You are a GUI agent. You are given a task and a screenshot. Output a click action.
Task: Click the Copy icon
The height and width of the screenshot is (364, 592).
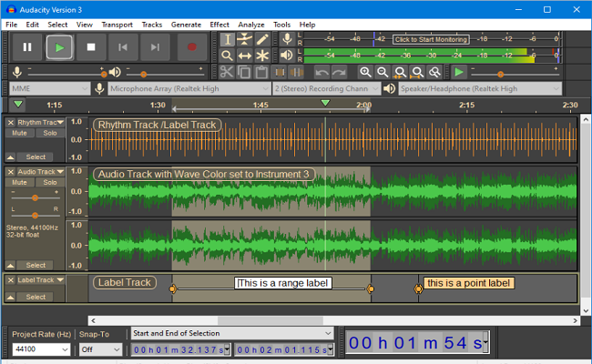244,72
